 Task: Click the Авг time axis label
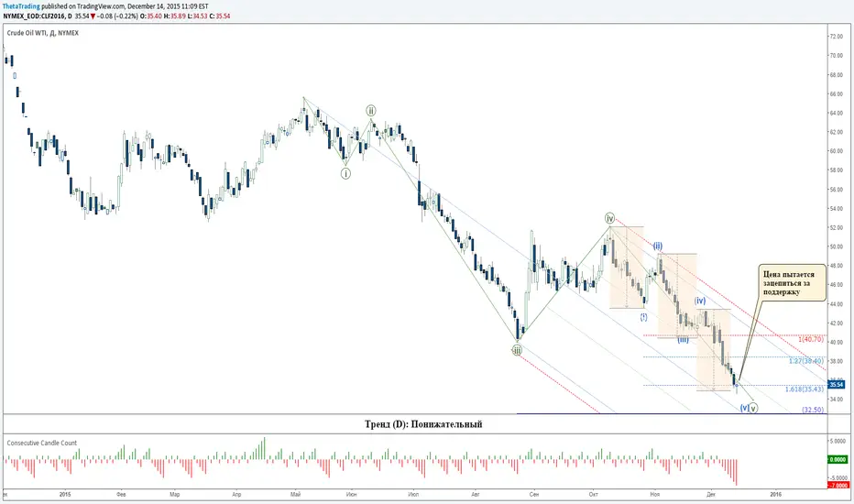click(476, 495)
